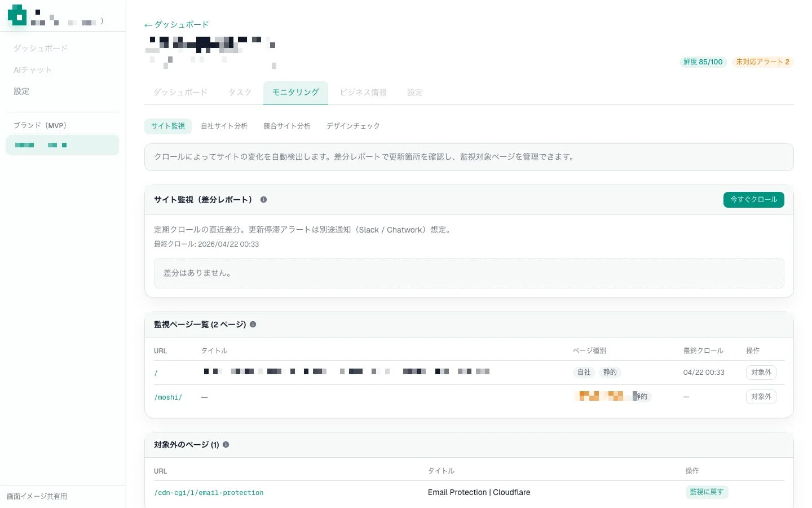Viewport: 812px width, 508px height.
Task: Click the 静的 tag in the / row
Action: point(610,373)
